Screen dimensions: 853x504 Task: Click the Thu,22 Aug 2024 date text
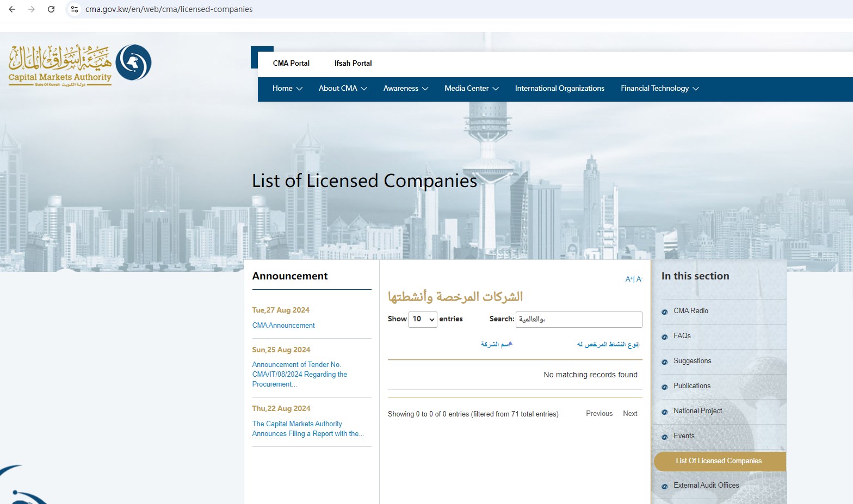click(281, 408)
